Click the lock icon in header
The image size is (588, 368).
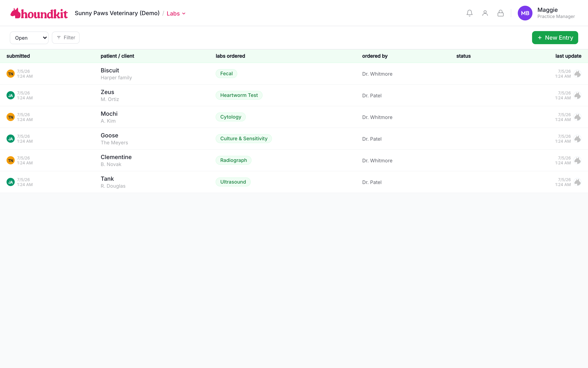pyautogui.click(x=501, y=13)
